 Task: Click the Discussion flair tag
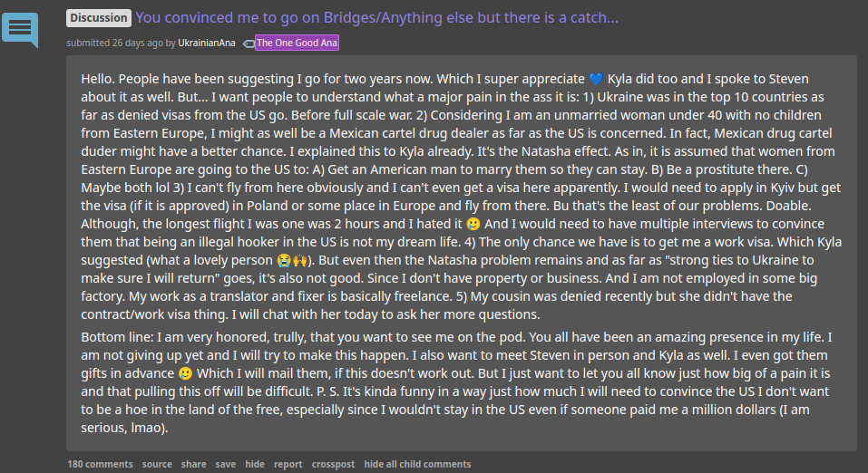click(x=99, y=18)
